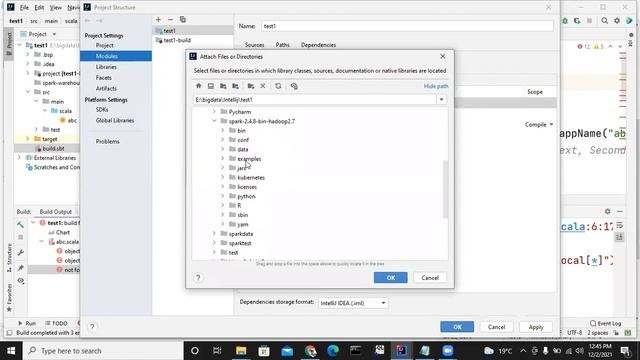The width and height of the screenshot is (640, 360).
Task: Click the Delete (X) icon in file chooser toolbar
Action: (263, 86)
